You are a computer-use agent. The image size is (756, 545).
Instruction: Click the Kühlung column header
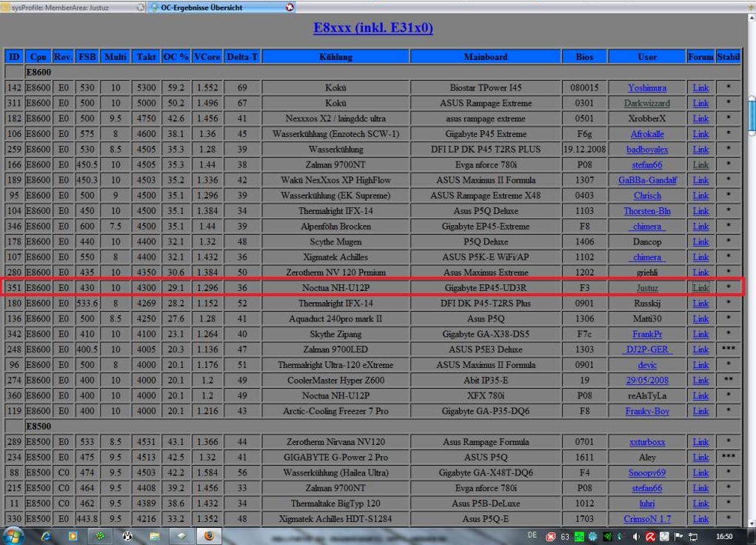335,57
